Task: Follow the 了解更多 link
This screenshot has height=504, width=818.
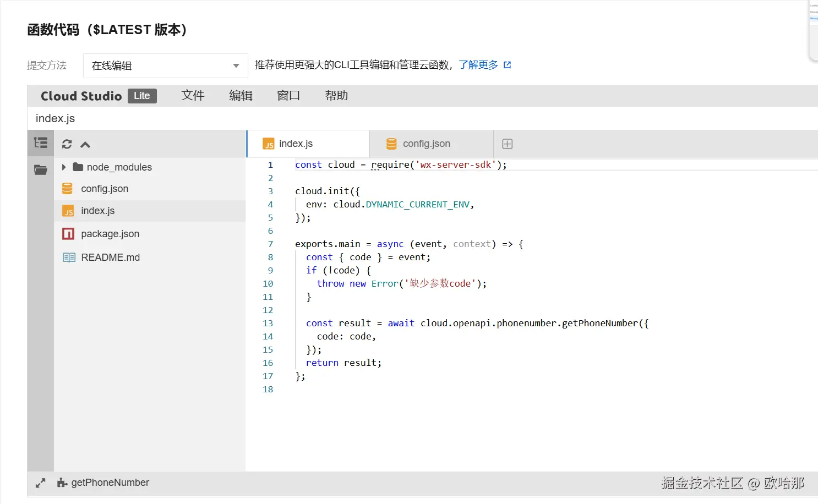Action: [x=478, y=65]
